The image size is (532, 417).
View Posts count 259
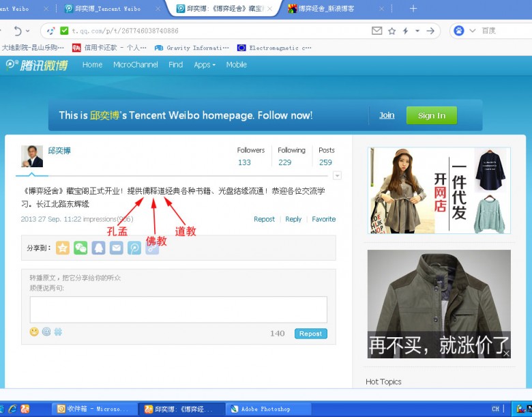326,162
